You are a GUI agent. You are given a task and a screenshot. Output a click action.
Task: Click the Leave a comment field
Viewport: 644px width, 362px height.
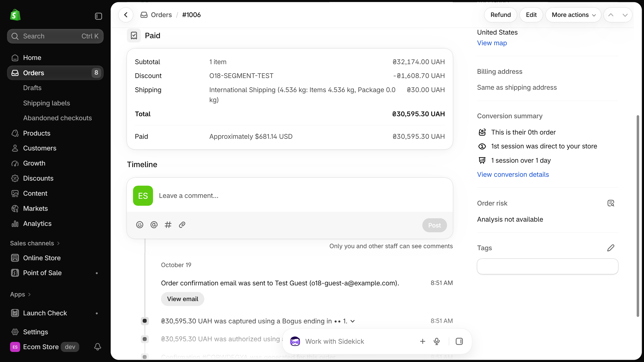pyautogui.click(x=302, y=196)
